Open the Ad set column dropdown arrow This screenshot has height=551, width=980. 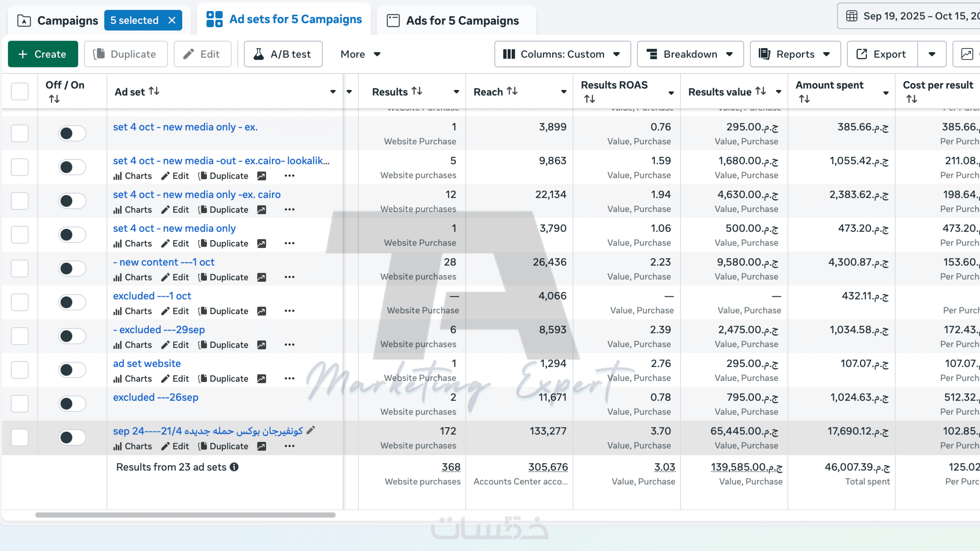[x=333, y=92]
